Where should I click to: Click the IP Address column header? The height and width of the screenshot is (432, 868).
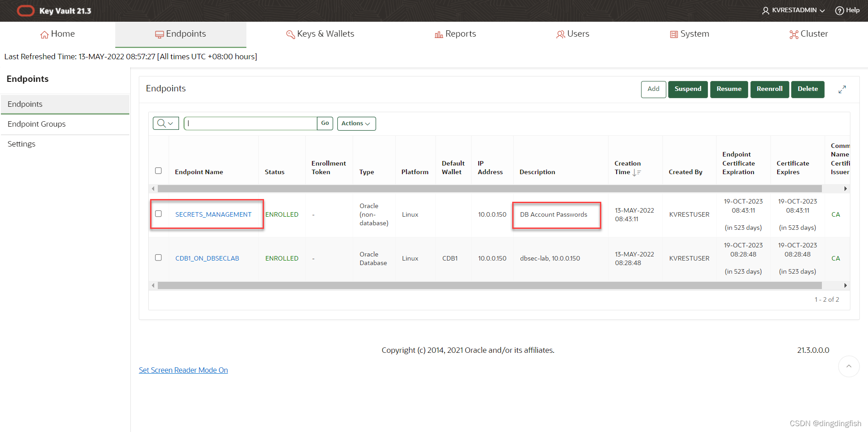(x=490, y=167)
